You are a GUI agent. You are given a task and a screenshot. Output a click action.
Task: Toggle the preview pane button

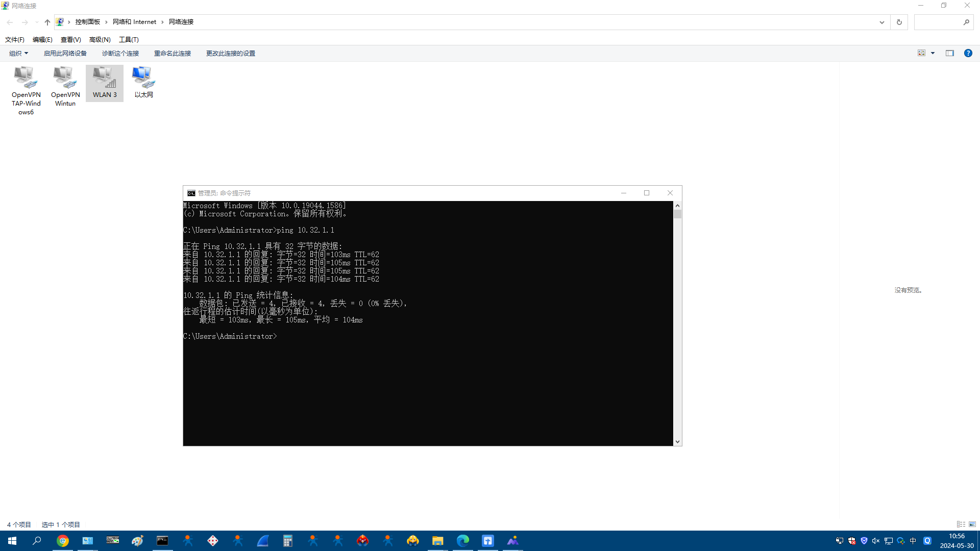tap(949, 53)
